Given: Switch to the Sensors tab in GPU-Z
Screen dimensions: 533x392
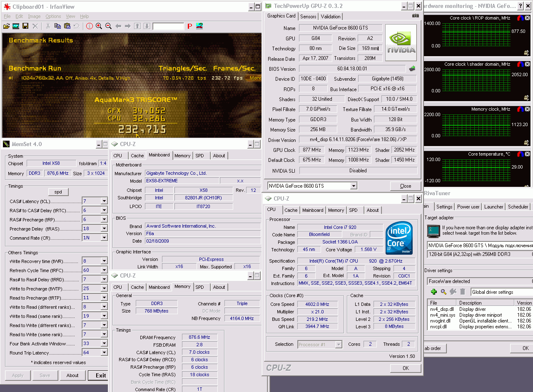Looking at the screenshot, I should 308,17.
